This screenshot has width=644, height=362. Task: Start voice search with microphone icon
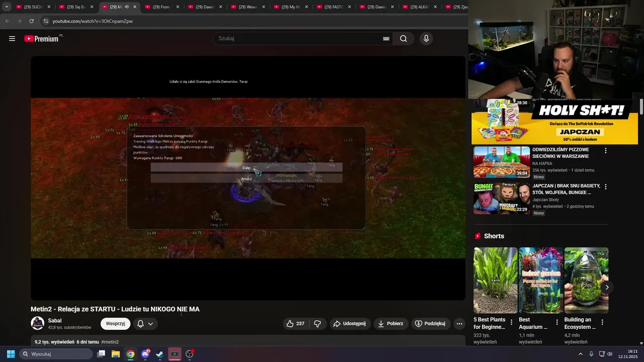click(x=426, y=39)
